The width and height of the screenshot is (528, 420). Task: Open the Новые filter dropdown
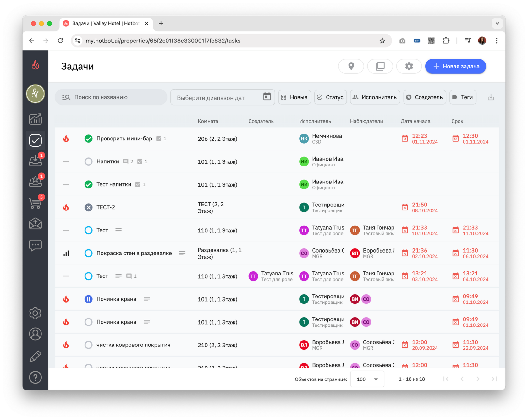[294, 97]
